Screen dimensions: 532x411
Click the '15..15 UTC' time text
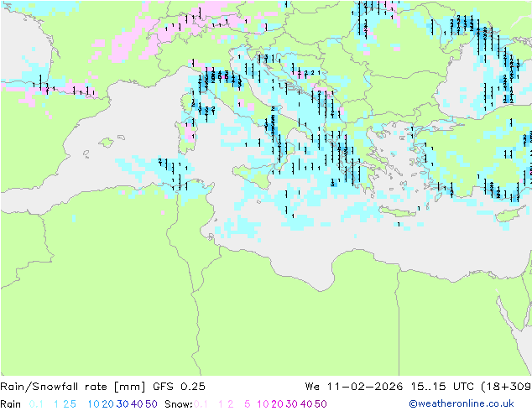click(441, 387)
